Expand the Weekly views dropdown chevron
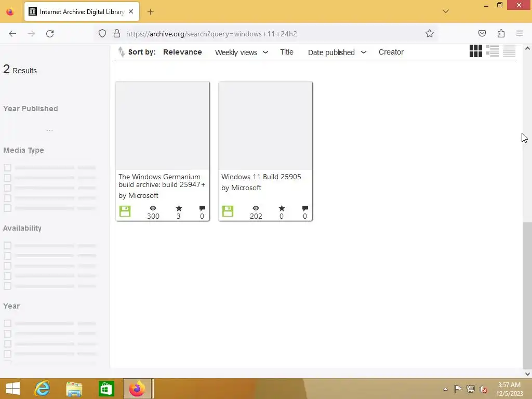Screen dimensions: 532x399 (265, 52)
